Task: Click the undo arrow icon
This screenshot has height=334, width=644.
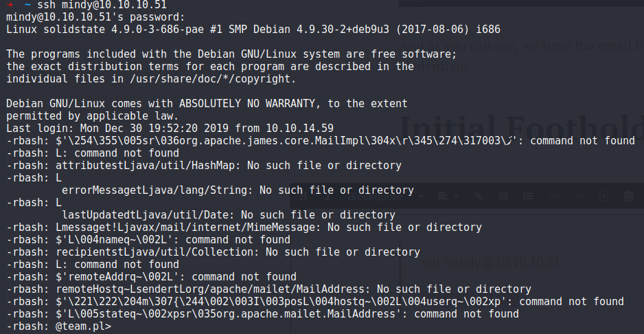Action: click(x=553, y=196)
